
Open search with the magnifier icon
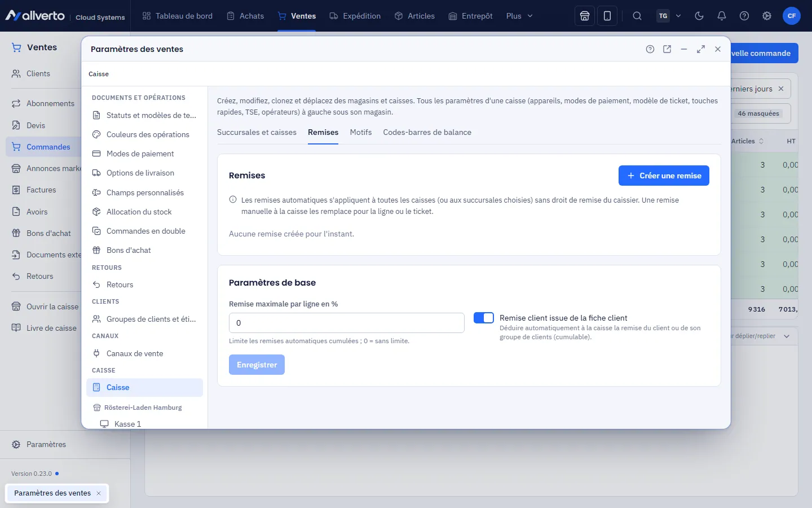(637, 16)
